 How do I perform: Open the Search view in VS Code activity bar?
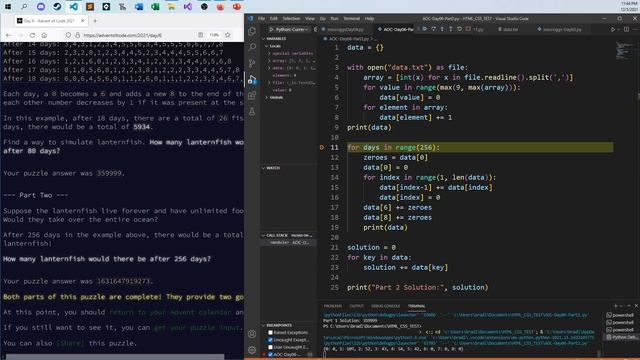252,47
